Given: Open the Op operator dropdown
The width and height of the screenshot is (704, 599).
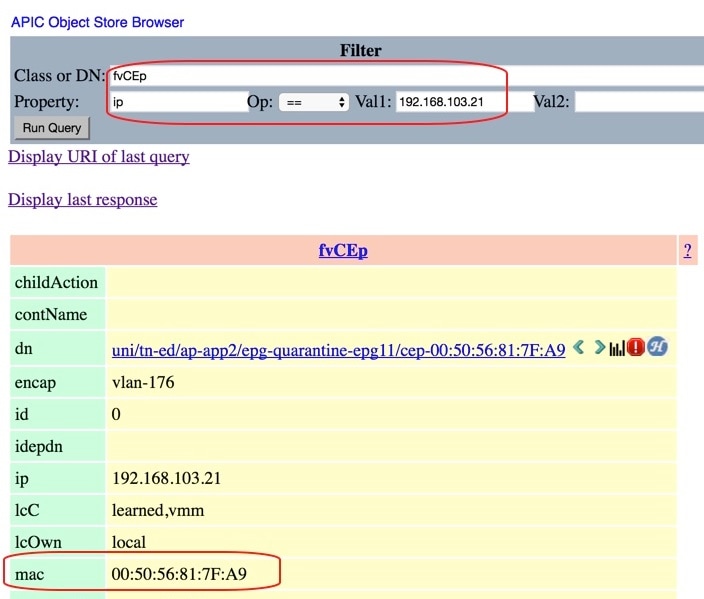Looking at the screenshot, I should (x=314, y=102).
